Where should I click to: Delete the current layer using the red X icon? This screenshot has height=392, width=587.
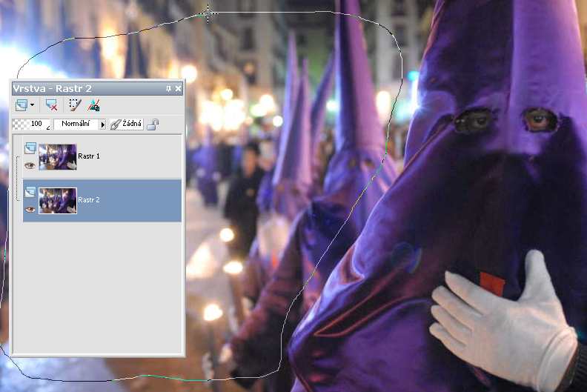tap(51, 105)
